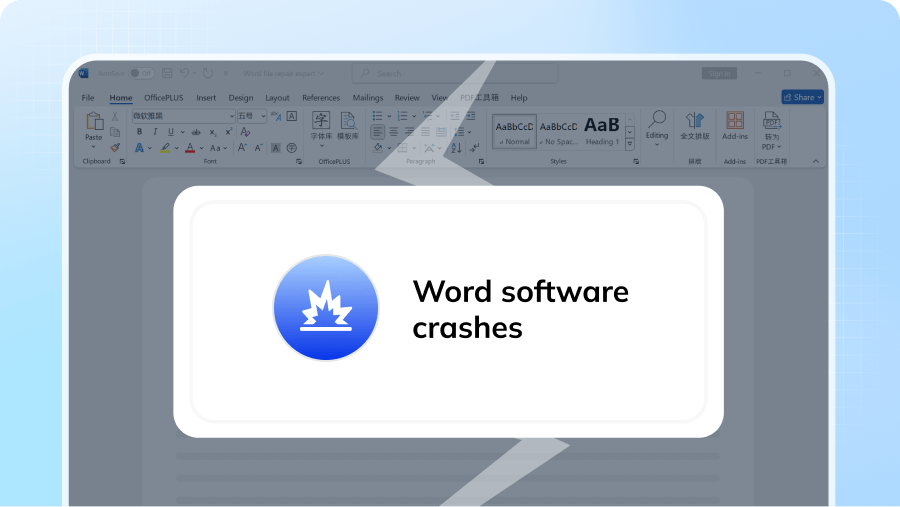Screen dimensions: 900x507
Task: Click the Phonetic Guide icon
Action: pos(276,116)
